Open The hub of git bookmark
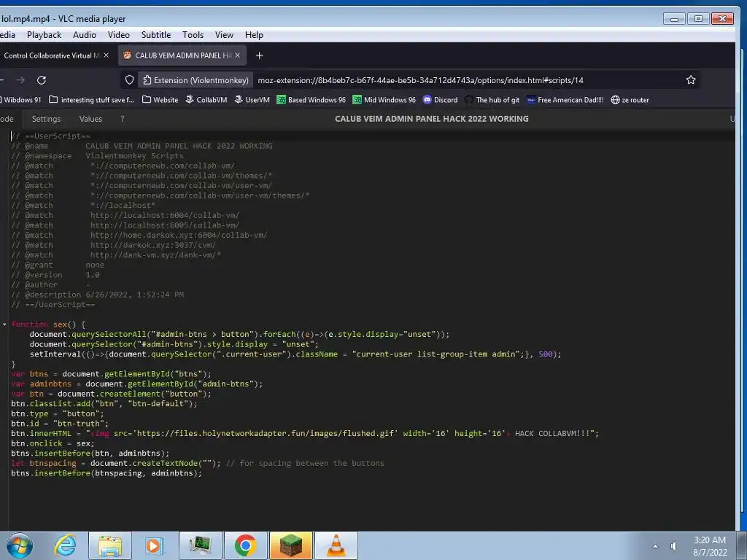This screenshot has width=747, height=560. point(492,100)
